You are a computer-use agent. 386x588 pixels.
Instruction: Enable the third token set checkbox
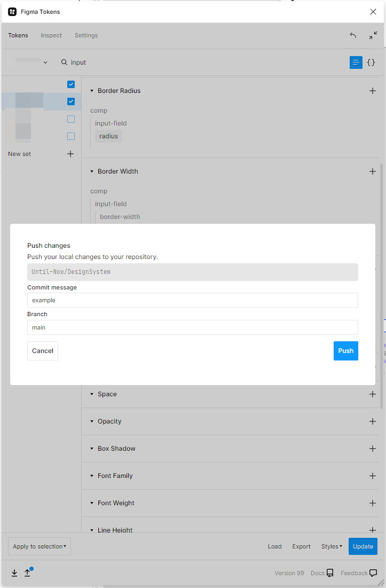[71, 119]
